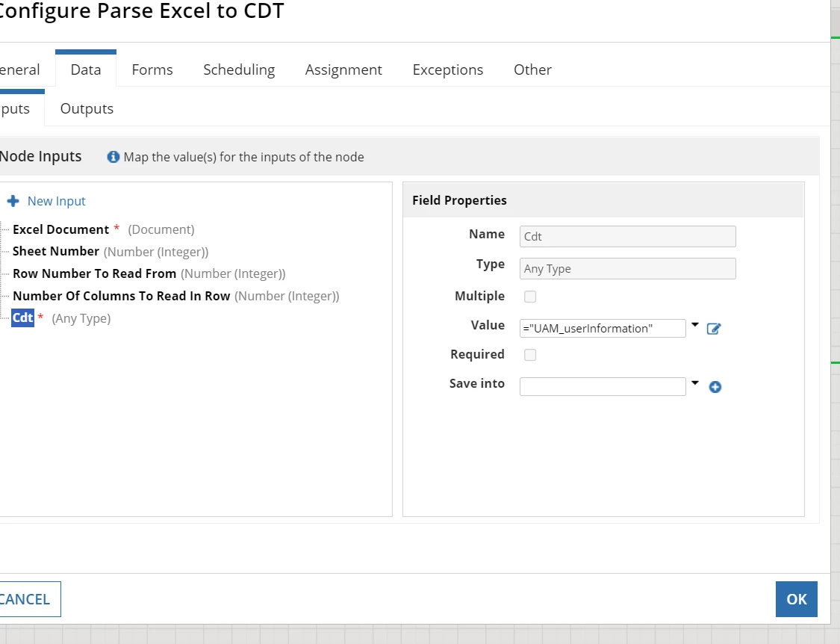Switch to the Exceptions tab

(x=448, y=69)
